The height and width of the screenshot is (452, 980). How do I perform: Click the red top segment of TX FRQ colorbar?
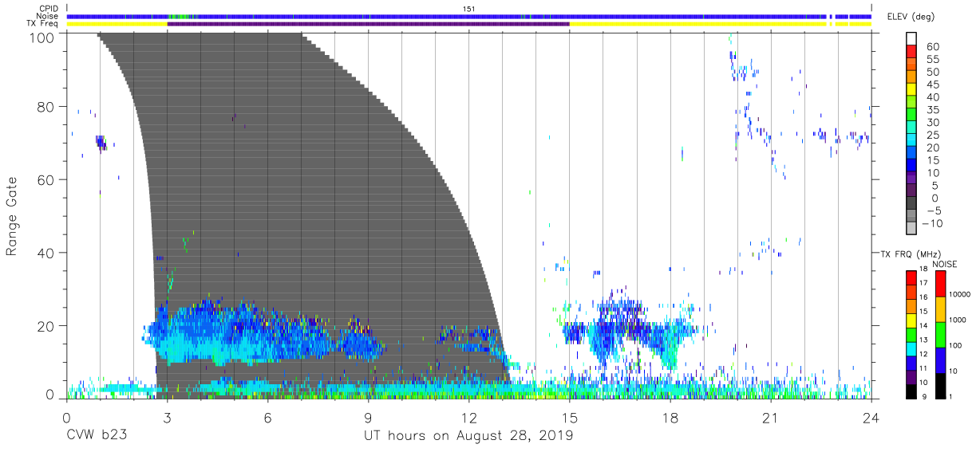click(911, 277)
